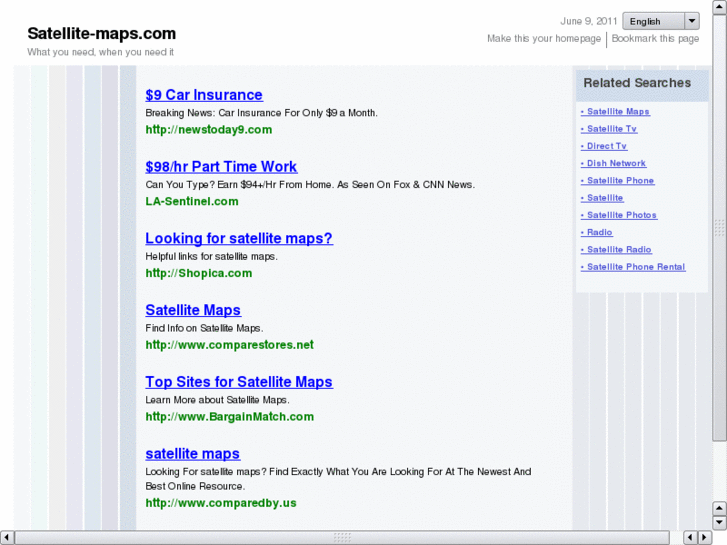Open the lowercase satellite maps result heading

(x=192, y=454)
